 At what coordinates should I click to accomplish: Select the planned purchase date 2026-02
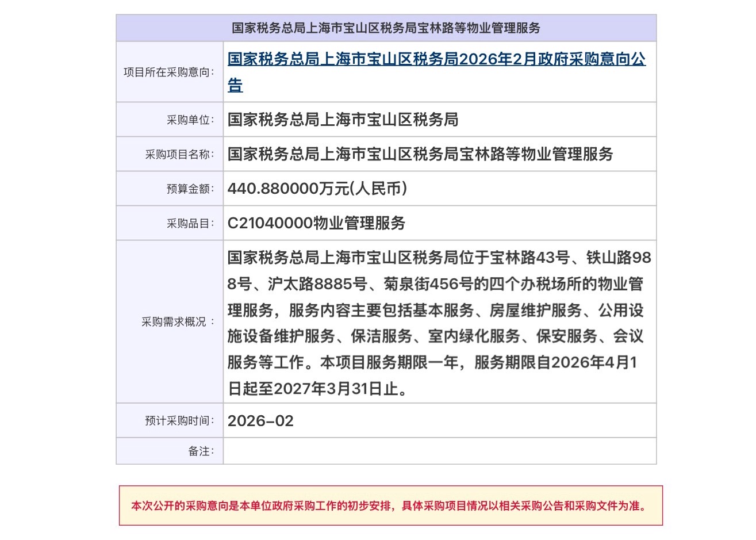260,421
